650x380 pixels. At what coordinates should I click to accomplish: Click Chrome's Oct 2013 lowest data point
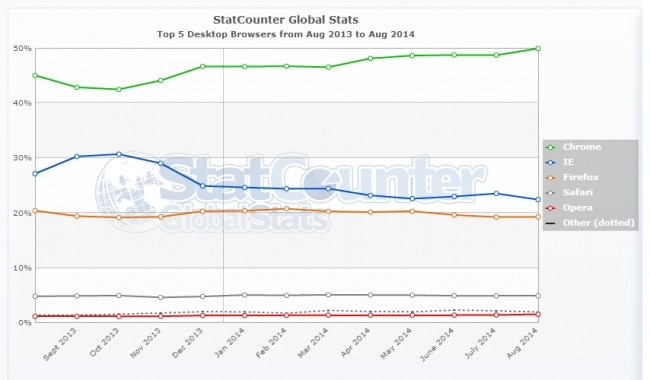click(x=119, y=89)
